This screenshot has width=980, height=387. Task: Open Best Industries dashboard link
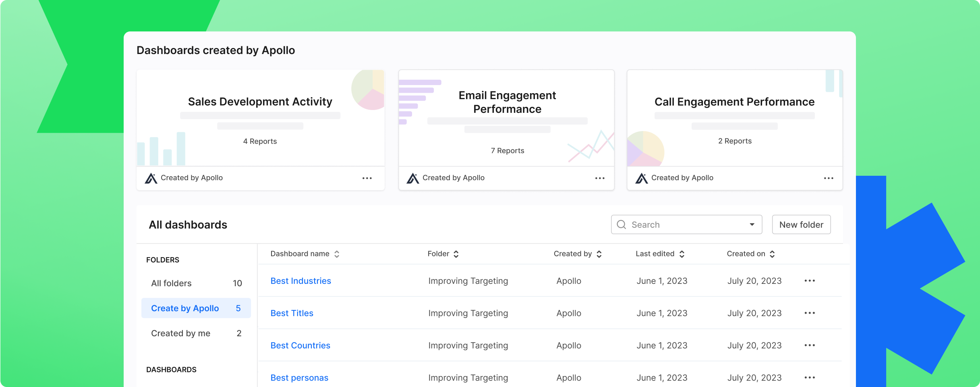point(300,281)
